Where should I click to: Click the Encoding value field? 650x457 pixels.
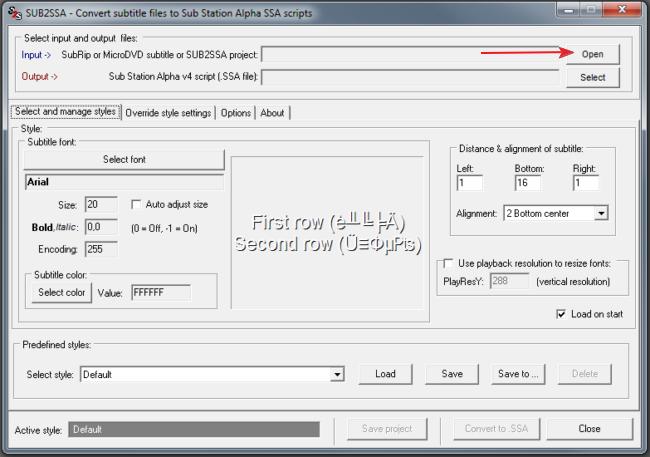101,249
